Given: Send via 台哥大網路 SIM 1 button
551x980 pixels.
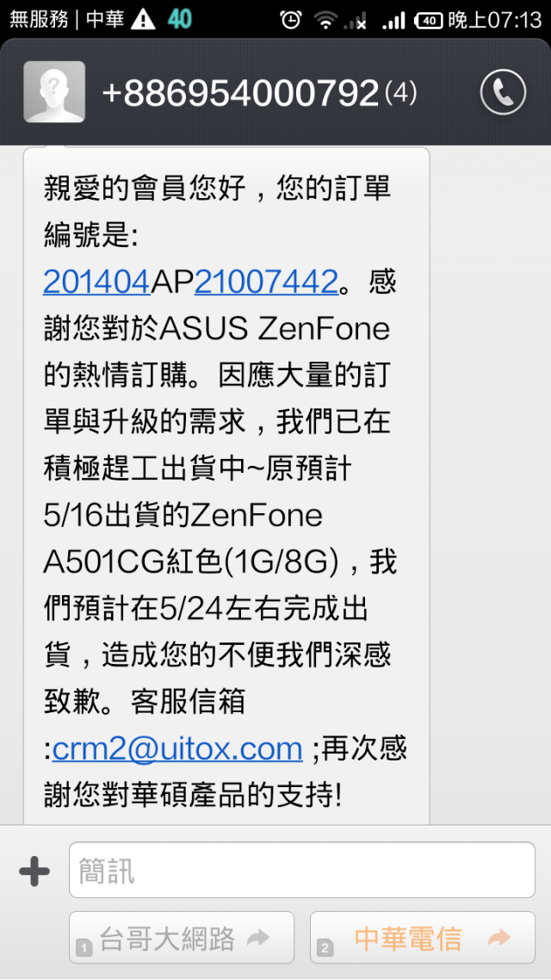Looking at the screenshot, I should coord(181,938).
